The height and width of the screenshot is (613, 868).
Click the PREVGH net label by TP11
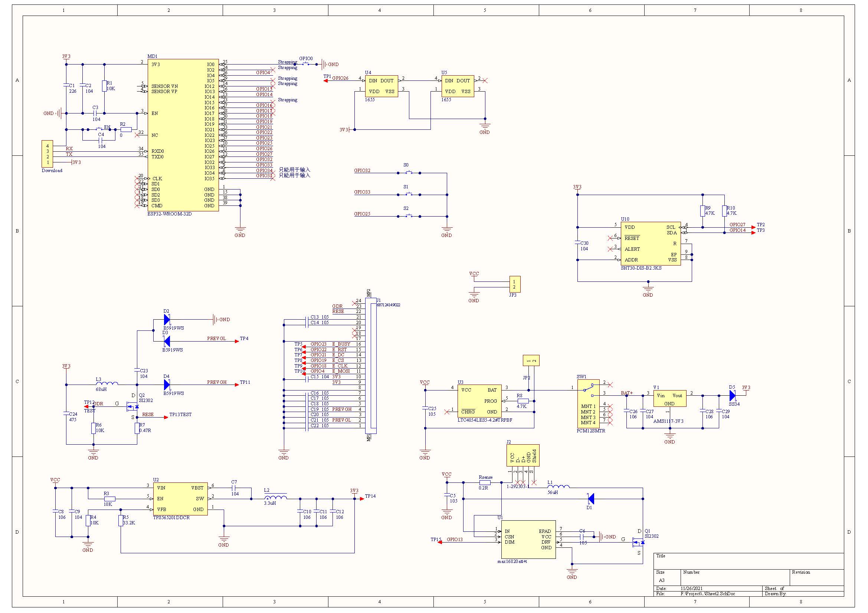click(217, 382)
